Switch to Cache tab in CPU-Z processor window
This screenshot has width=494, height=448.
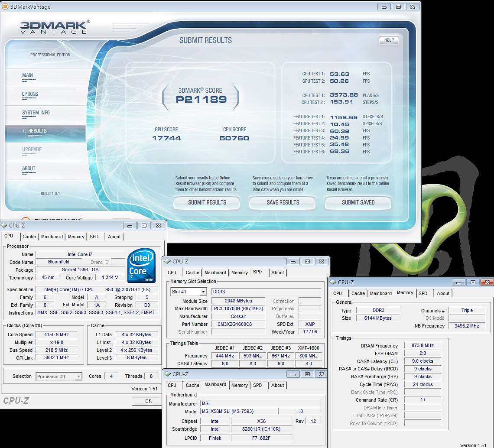tap(29, 237)
